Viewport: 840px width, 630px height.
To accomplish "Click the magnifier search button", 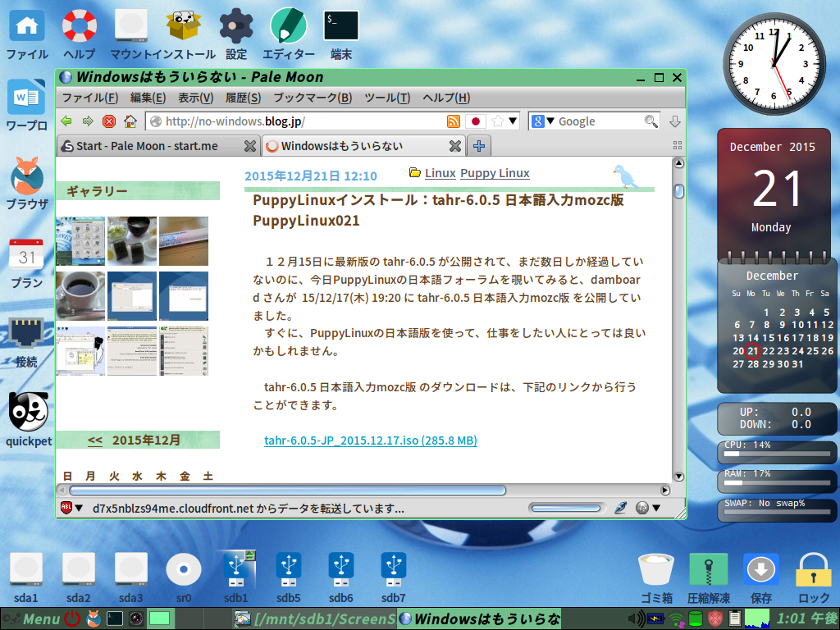I will pyautogui.click(x=651, y=121).
